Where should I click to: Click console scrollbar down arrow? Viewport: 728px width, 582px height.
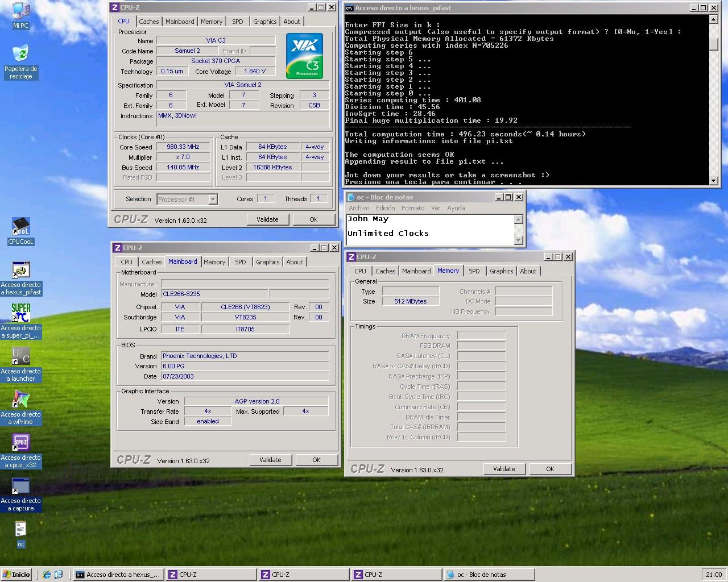pyautogui.click(x=714, y=181)
